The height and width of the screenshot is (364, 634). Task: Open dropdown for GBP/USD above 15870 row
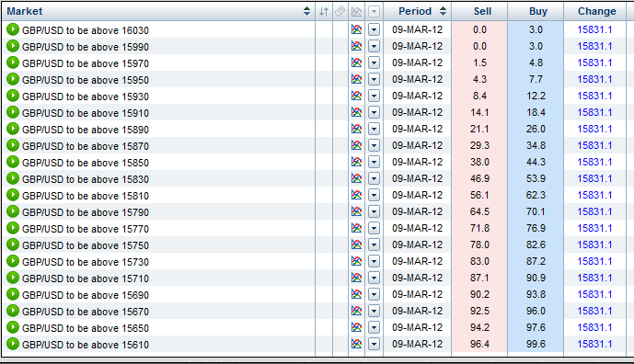[x=374, y=146]
